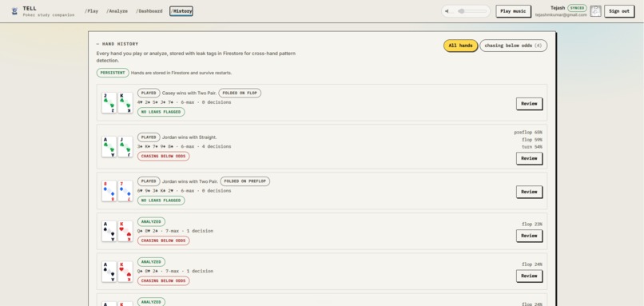
Task: Click the text Jordan wins with Two Pair.
Action: pyautogui.click(x=190, y=181)
